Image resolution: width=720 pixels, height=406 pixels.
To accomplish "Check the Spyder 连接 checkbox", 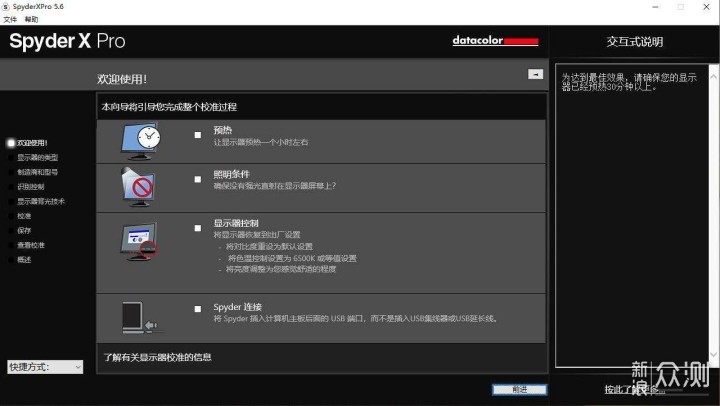I will point(197,309).
